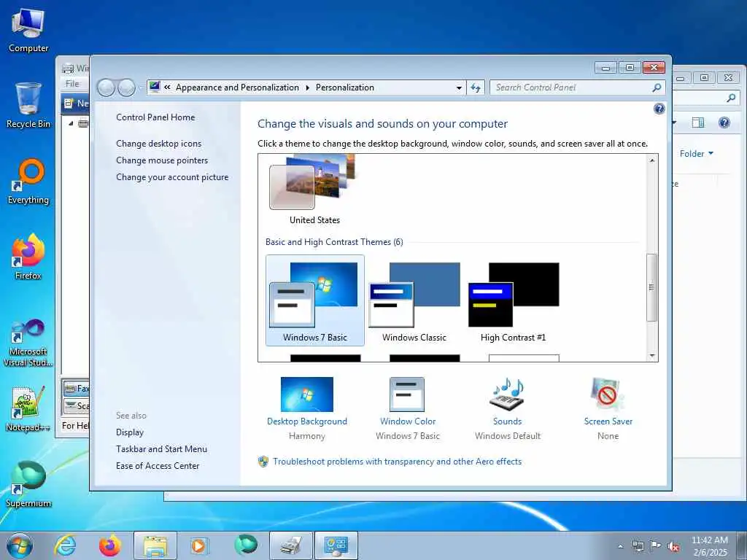
Task: Click the Show desktop button
Action: coord(742,545)
